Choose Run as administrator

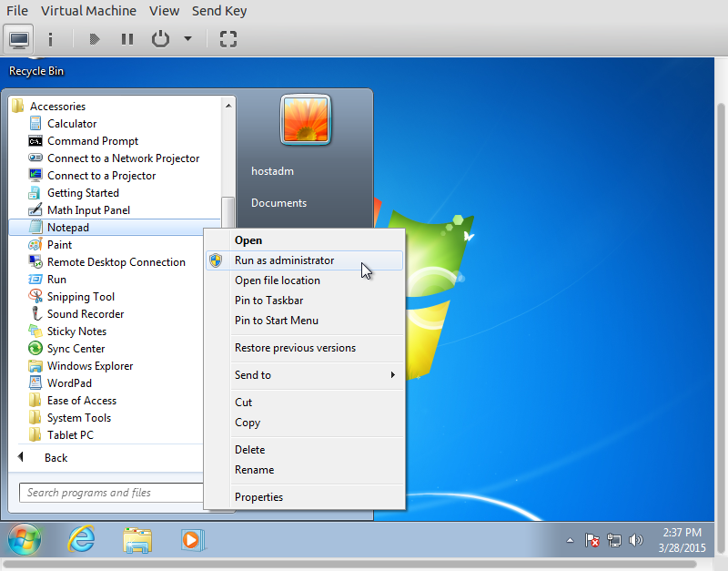point(284,260)
